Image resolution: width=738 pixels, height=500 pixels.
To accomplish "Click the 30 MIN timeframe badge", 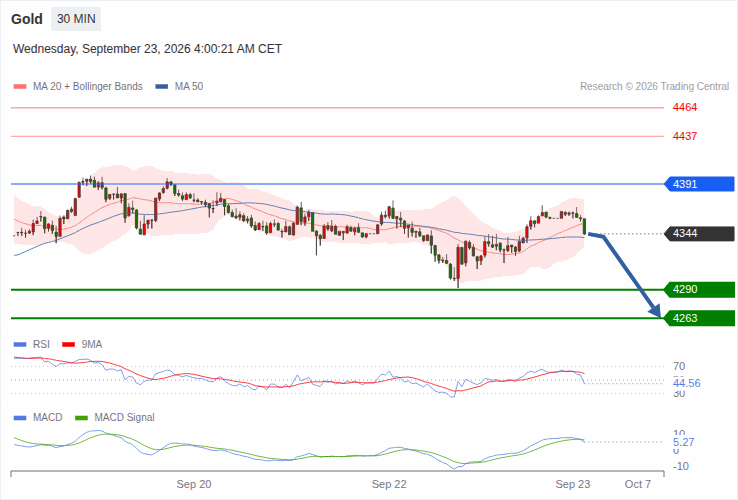I will point(76,19).
